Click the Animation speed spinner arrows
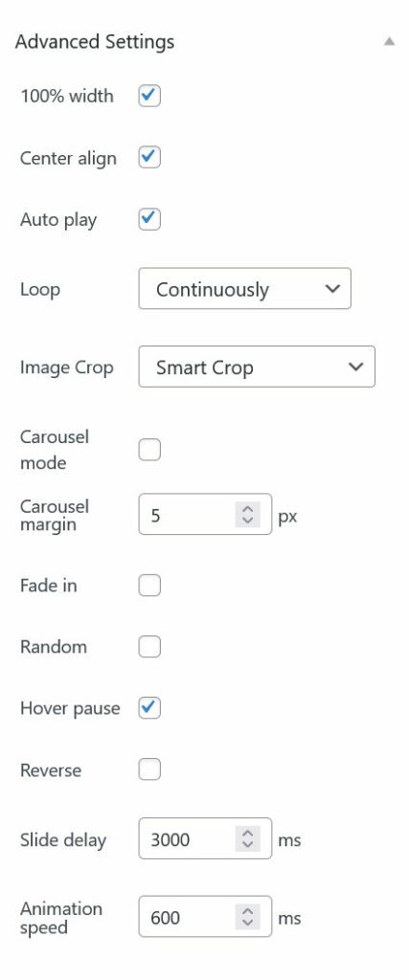The width and height of the screenshot is (409, 980). click(x=247, y=917)
